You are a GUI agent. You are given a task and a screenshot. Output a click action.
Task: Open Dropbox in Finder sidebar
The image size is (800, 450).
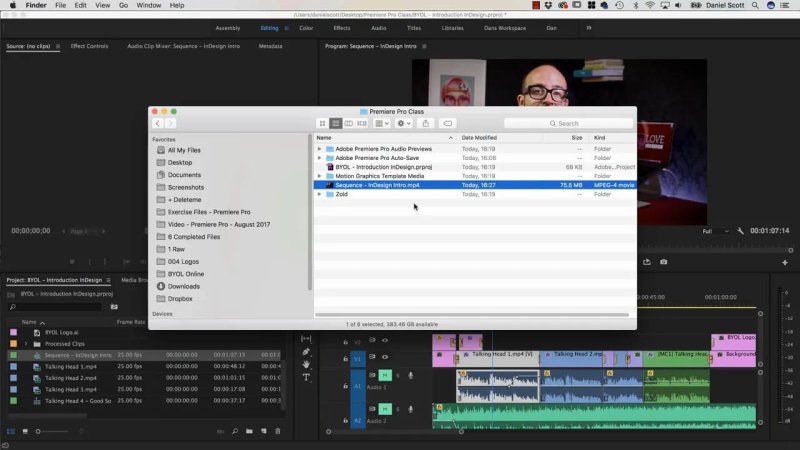point(180,299)
